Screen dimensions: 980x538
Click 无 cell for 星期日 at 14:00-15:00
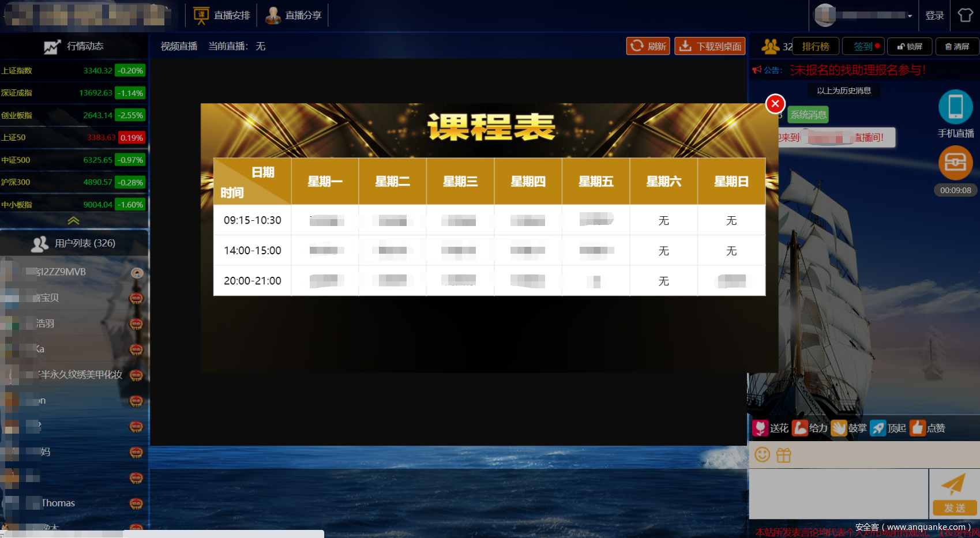pos(731,251)
